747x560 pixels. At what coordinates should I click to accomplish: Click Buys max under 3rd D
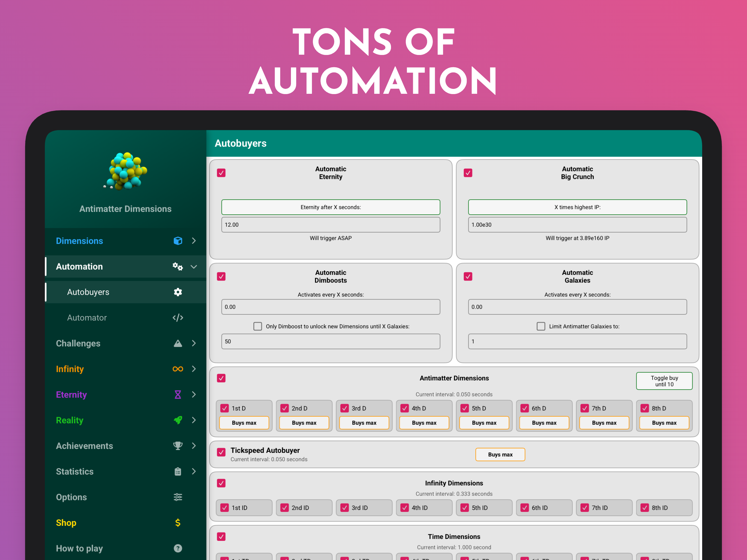364,423
